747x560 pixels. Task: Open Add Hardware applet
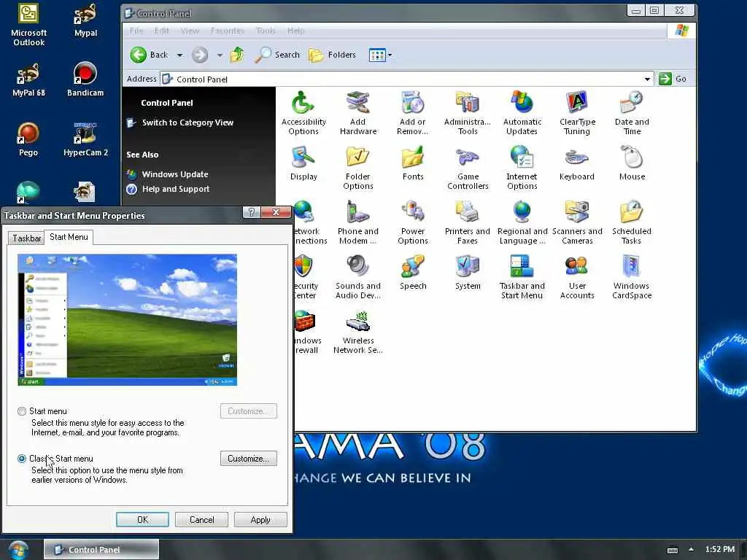click(x=357, y=113)
